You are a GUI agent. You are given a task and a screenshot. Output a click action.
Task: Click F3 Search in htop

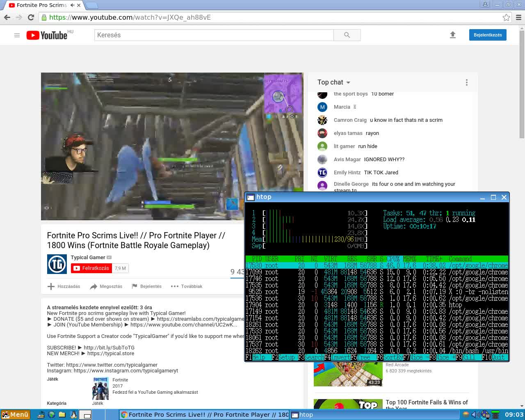[x=310, y=357]
